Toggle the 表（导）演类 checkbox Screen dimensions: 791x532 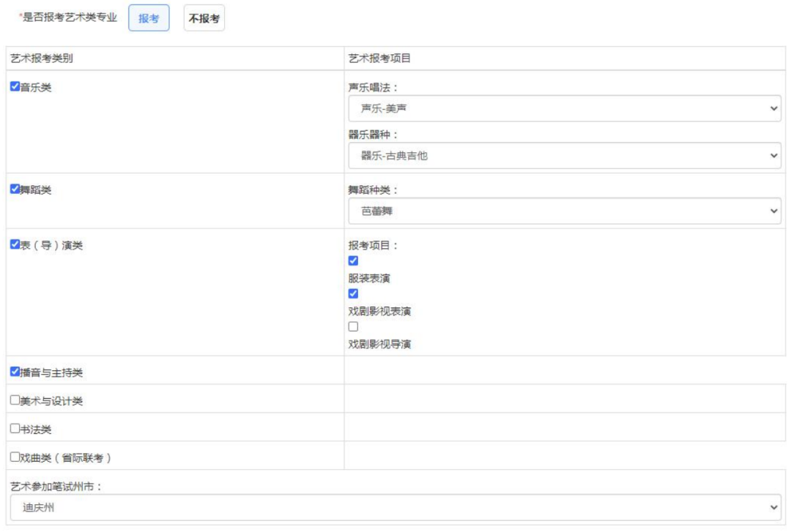coord(15,245)
